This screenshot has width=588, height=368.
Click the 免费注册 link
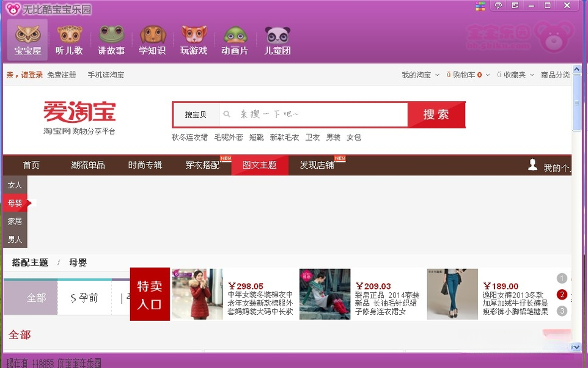pos(62,75)
